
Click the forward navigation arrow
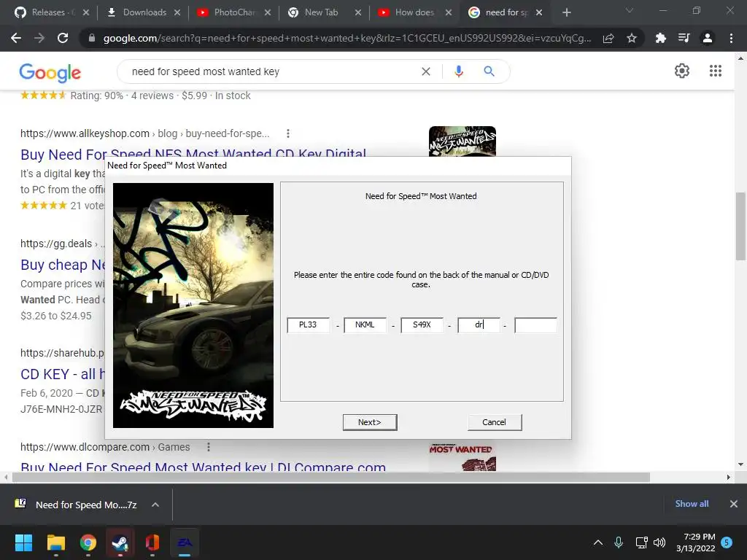coord(39,38)
